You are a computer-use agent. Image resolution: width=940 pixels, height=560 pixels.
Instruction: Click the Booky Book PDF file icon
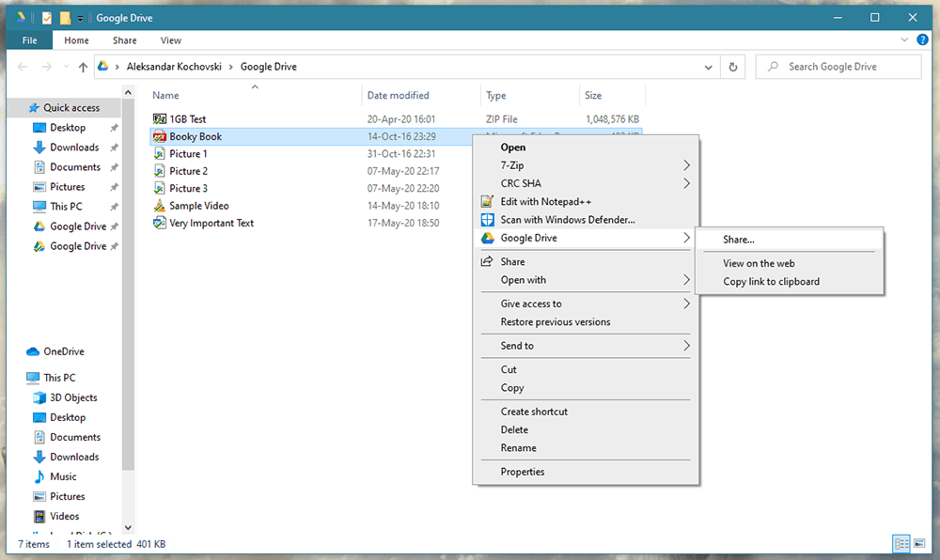[160, 136]
